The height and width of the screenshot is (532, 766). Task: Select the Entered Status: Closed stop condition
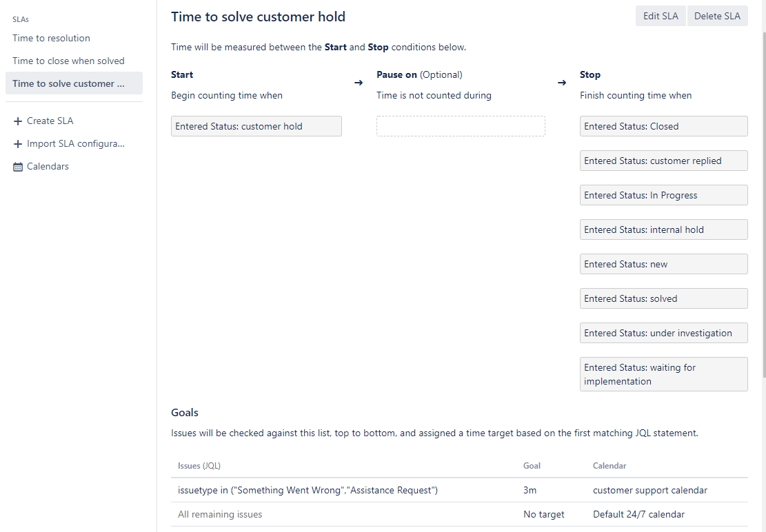tap(663, 126)
